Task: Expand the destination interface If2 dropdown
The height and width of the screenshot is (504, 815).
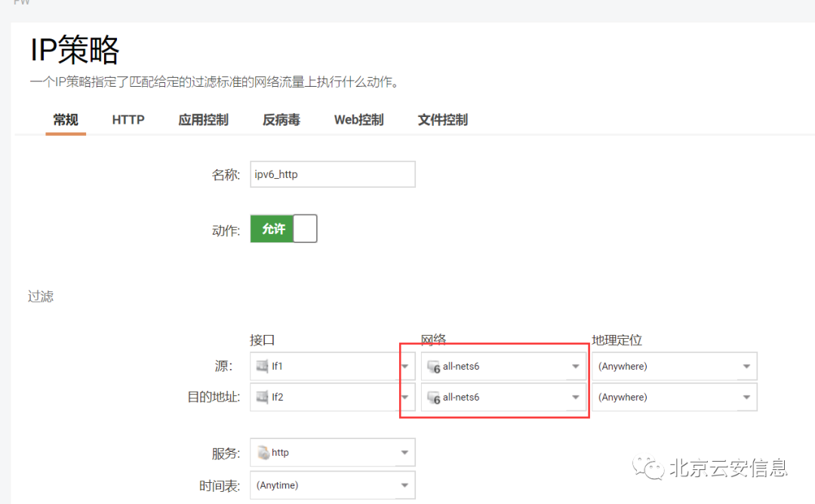Action: pos(404,397)
